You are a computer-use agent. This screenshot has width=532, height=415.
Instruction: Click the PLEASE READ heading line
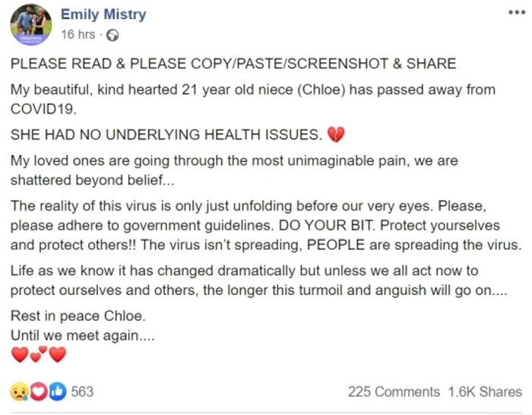coord(233,64)
